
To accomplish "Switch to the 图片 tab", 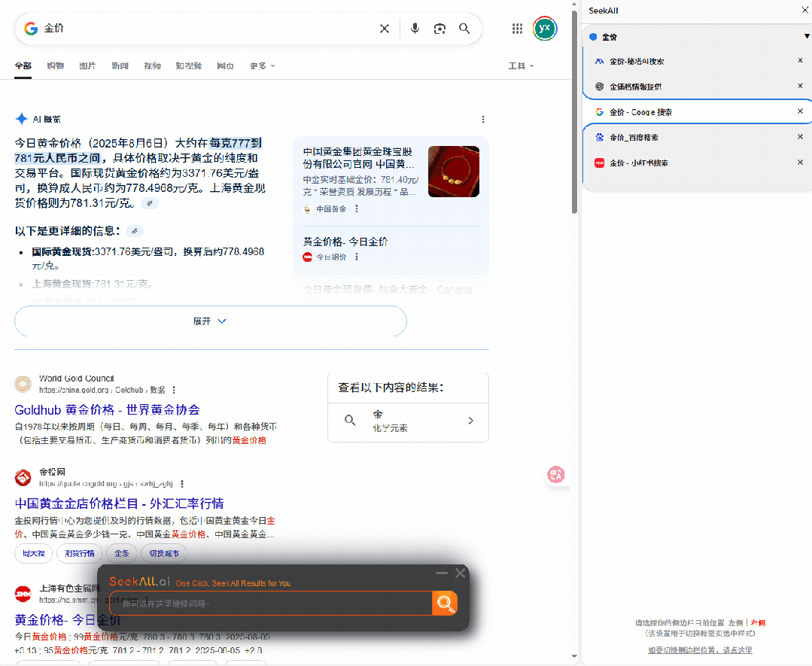I will [87, 65].
